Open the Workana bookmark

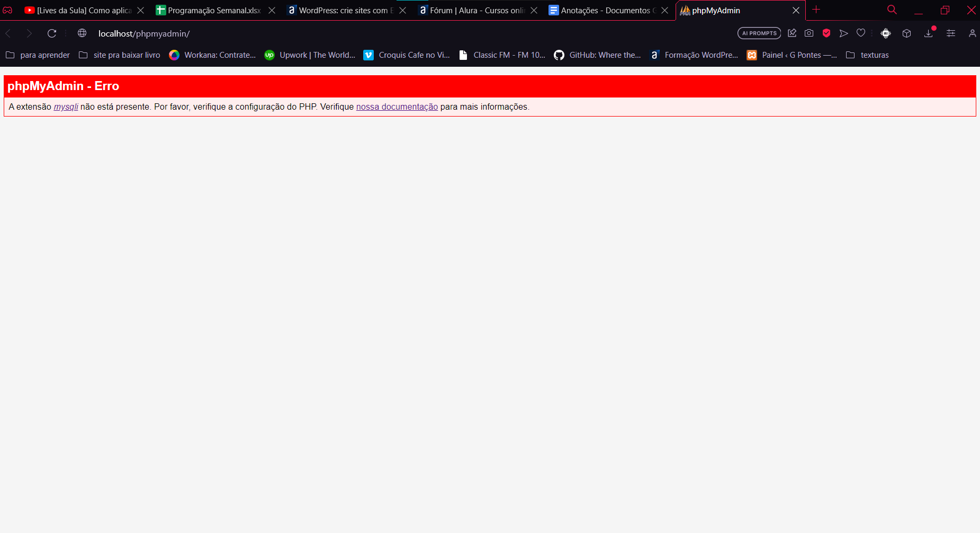(212, 55)
